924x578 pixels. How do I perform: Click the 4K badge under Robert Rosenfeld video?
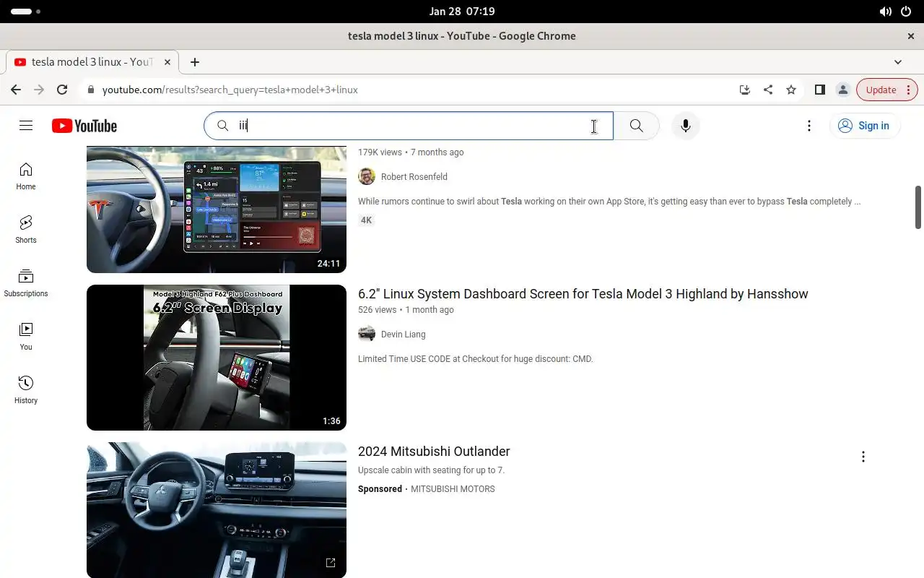tap(367, 220)
